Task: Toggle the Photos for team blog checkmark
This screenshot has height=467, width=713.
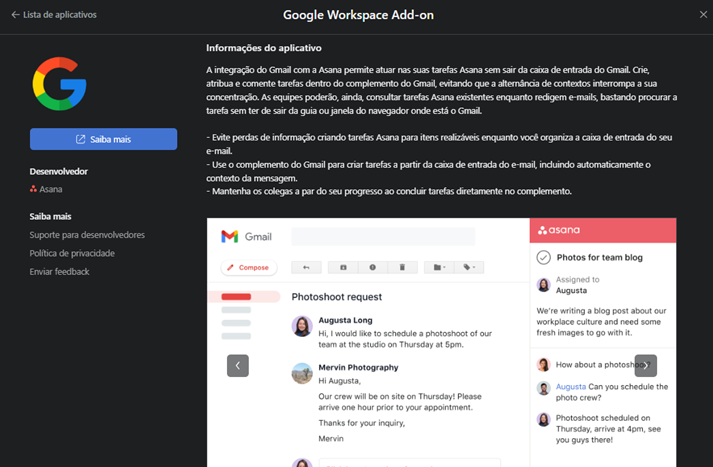Action: tap(543, 257)
